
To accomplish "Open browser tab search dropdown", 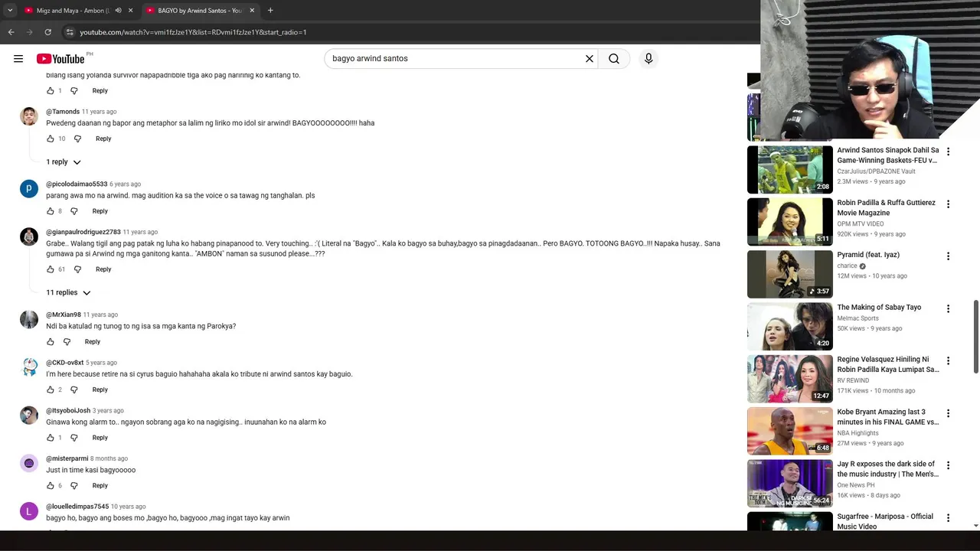I will pos(10,11).
